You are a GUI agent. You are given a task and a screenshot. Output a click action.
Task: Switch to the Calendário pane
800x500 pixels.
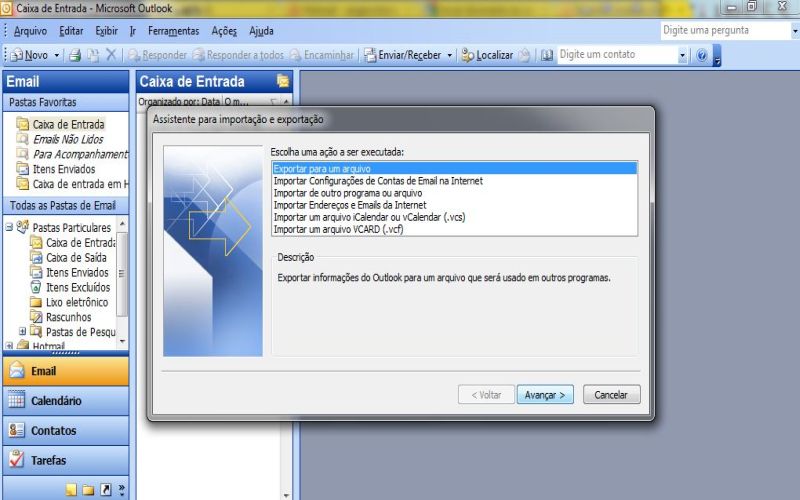(66, 401)
